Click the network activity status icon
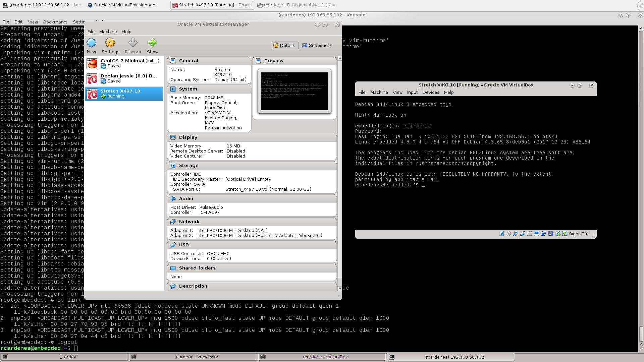 515,234
